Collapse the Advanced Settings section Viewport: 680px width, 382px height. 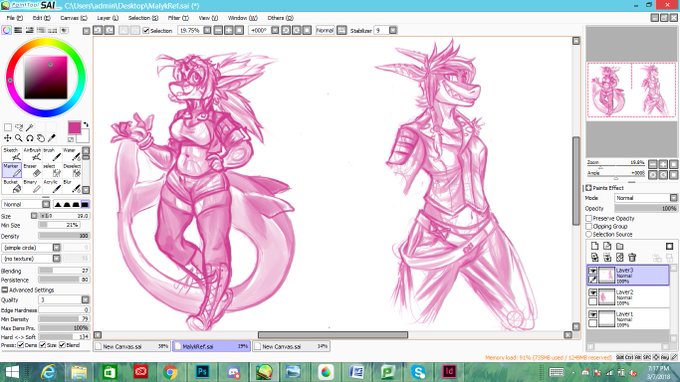point(5,290)
